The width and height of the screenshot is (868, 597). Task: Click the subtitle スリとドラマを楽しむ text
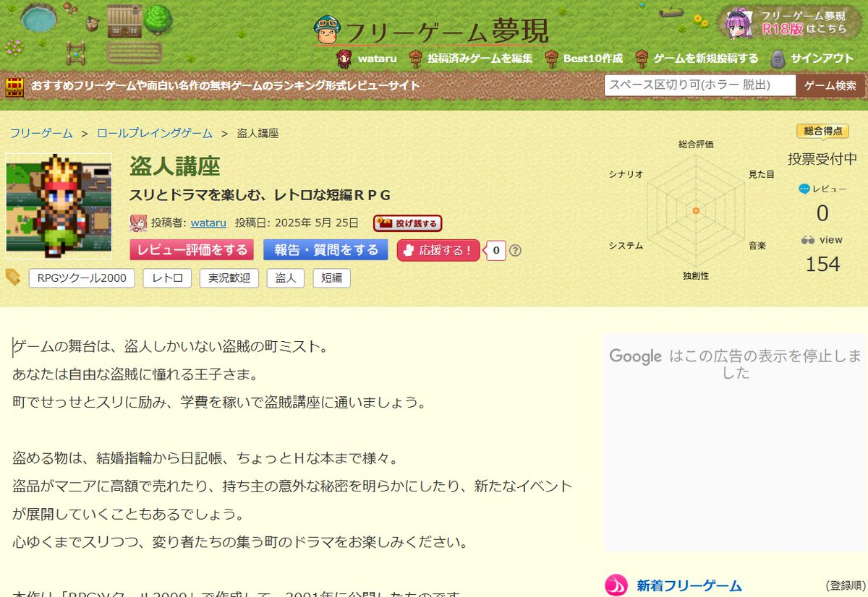260,195
